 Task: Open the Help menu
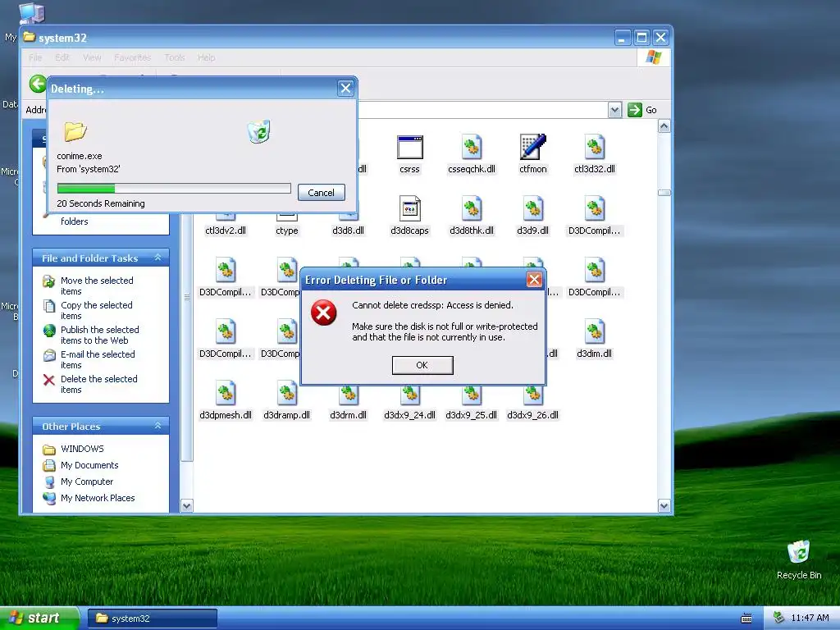tap(206, 57)
